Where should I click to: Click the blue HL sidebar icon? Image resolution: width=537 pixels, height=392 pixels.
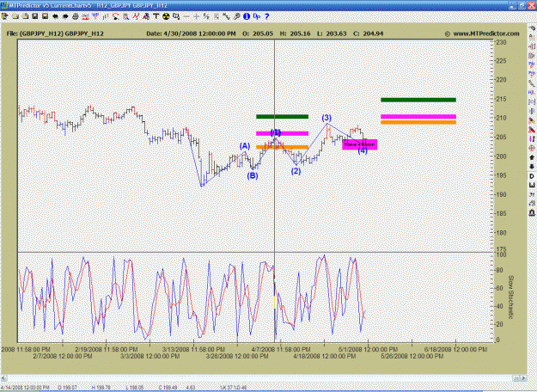(x=532, y=93)
